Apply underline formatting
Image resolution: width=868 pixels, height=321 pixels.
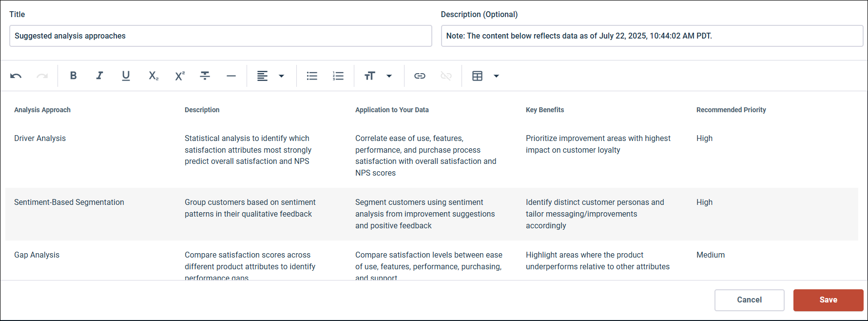click(126, 76)
